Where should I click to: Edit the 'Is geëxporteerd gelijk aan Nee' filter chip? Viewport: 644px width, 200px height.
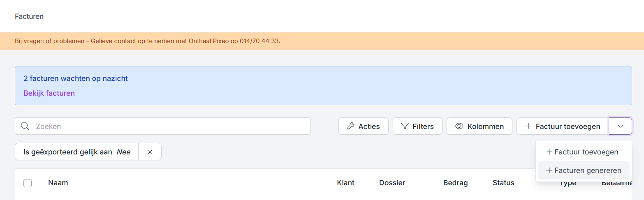[77, 152]
